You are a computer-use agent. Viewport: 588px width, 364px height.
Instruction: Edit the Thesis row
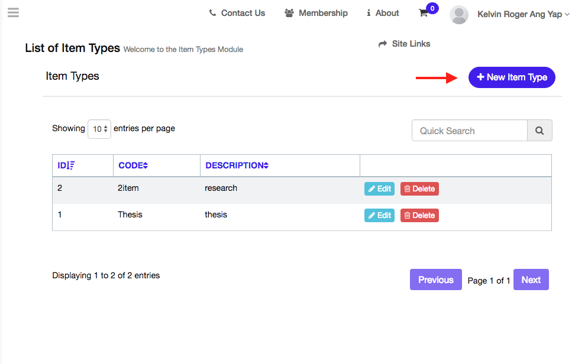pyautogui.click(x=380, y=215)
